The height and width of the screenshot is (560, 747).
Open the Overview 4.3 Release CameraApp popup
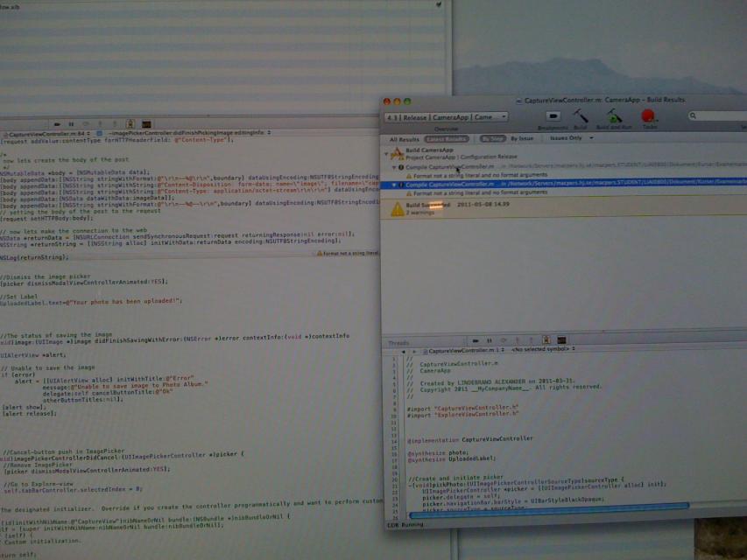pos(447,116)
